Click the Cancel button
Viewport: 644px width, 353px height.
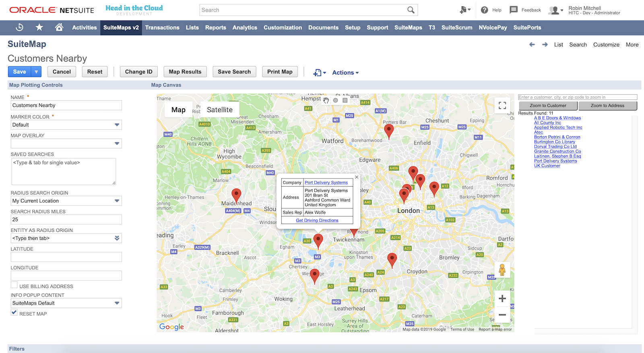(62, 72)
